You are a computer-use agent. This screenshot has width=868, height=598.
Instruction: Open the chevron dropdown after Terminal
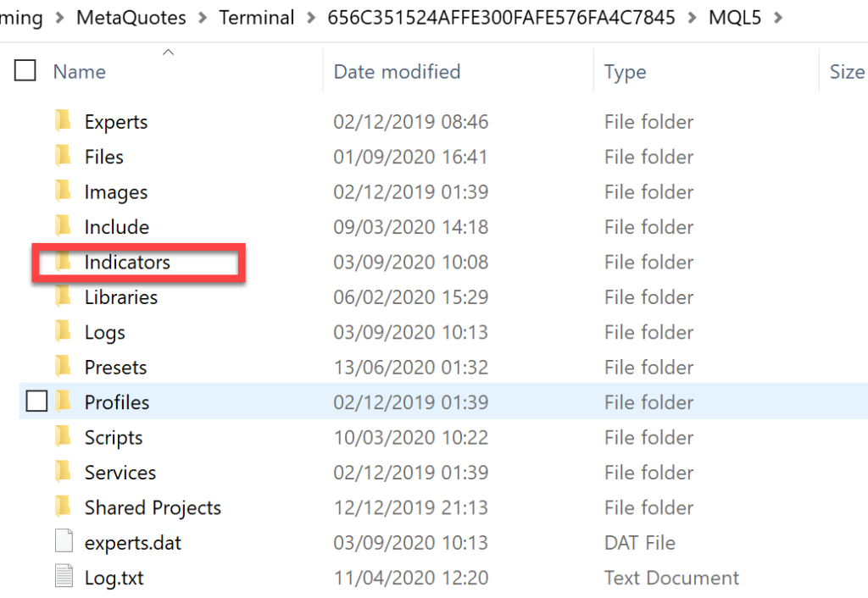click(311, 18)
